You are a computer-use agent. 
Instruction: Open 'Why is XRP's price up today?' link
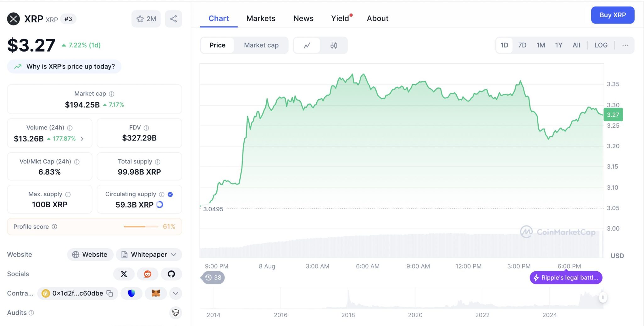click(x=64, y=66)
